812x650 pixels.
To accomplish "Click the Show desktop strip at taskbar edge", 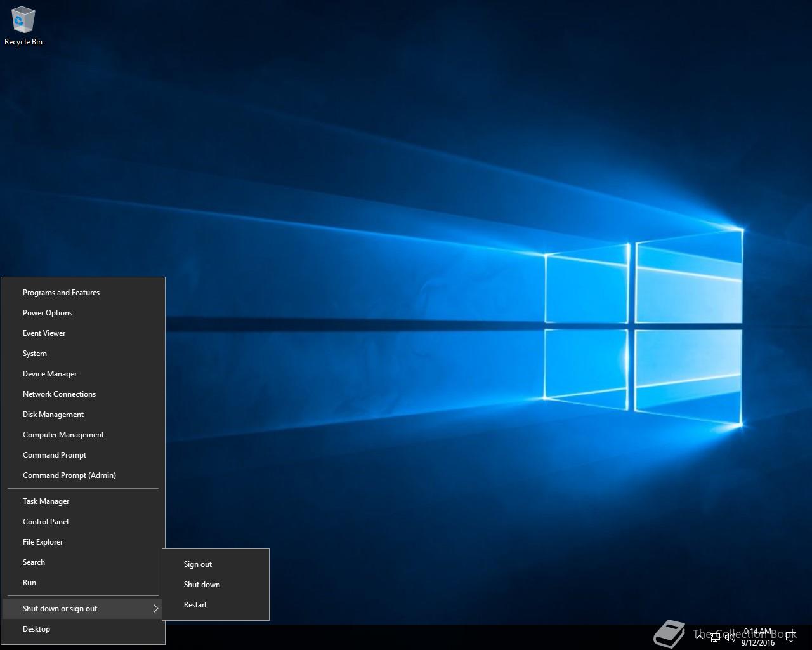I will pos(810,637).
